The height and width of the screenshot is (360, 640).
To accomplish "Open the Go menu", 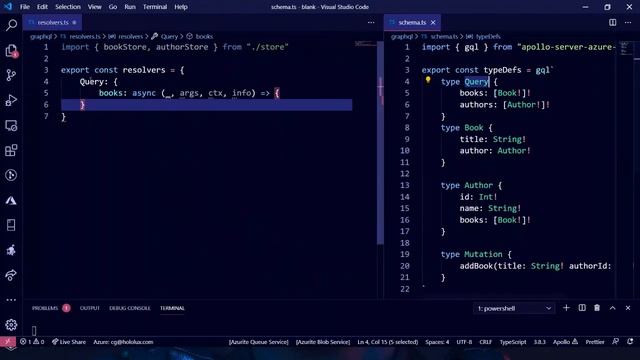I will 113,7.
